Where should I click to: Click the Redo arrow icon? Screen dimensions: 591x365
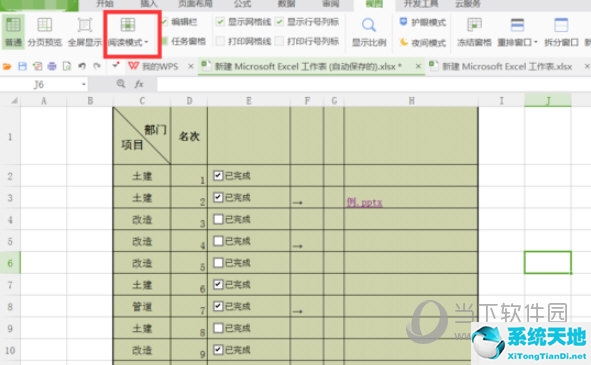tap(97, 67)
